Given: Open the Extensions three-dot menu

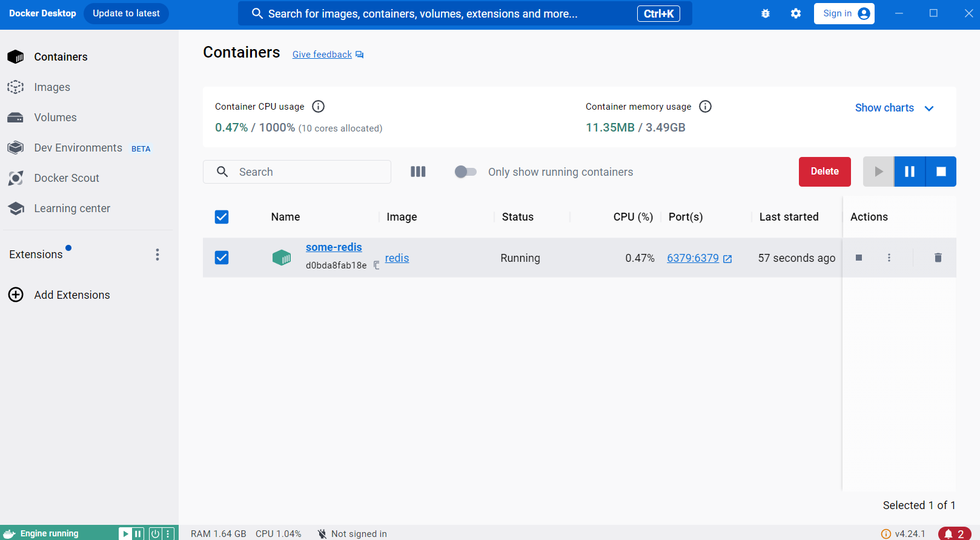Looking at the screenshot, I should [157, 255].
